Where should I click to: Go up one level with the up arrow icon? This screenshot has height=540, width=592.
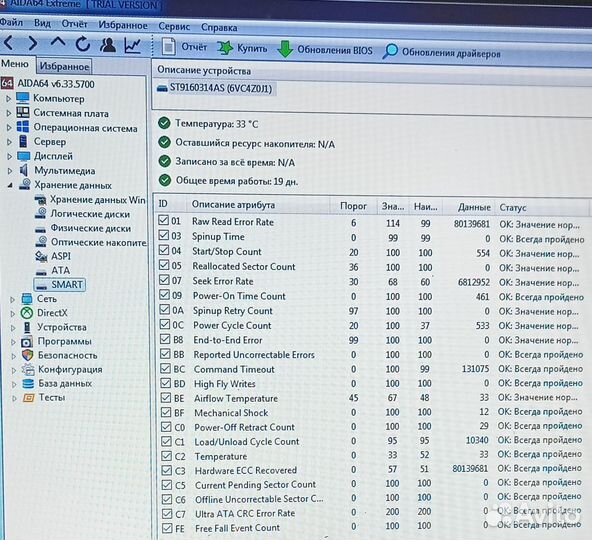(58, 42)
